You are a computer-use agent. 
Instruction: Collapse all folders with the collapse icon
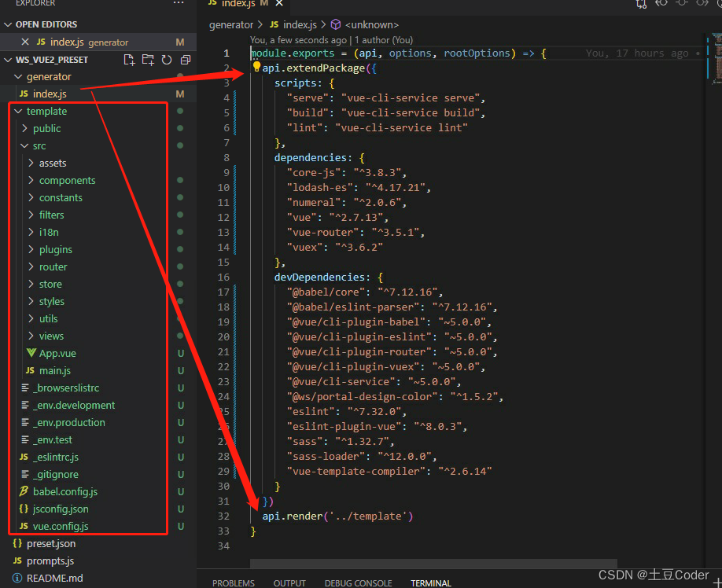tap(186, 60)
